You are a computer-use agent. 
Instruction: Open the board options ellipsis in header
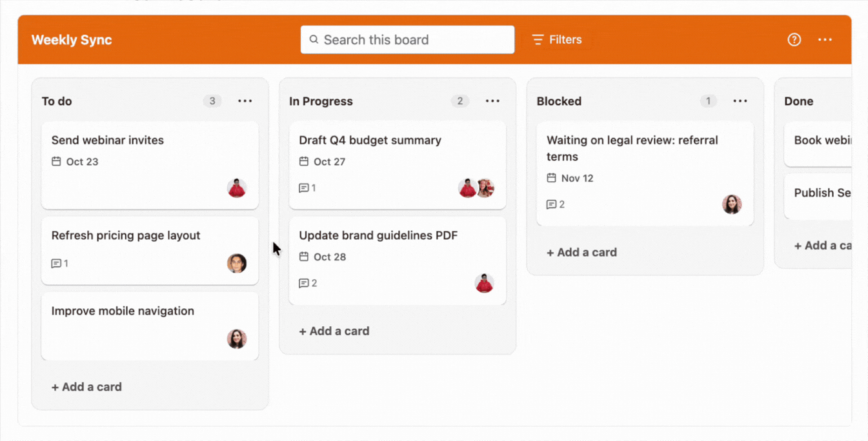(x=825, y=39)
